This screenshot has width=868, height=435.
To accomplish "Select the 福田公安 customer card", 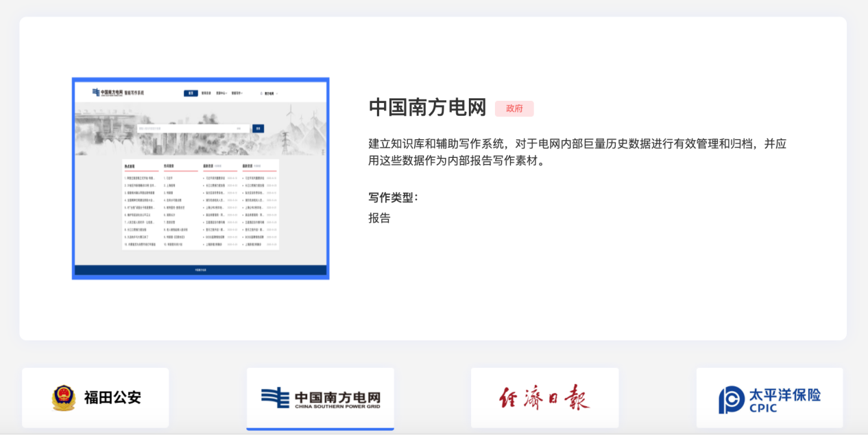I will point(95,397).
